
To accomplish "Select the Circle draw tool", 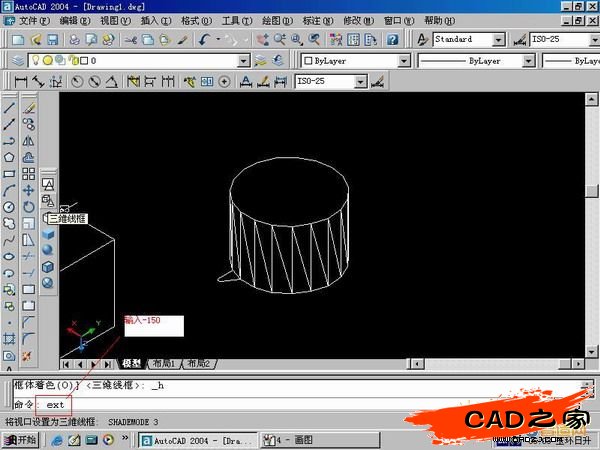I will (9, 206).
